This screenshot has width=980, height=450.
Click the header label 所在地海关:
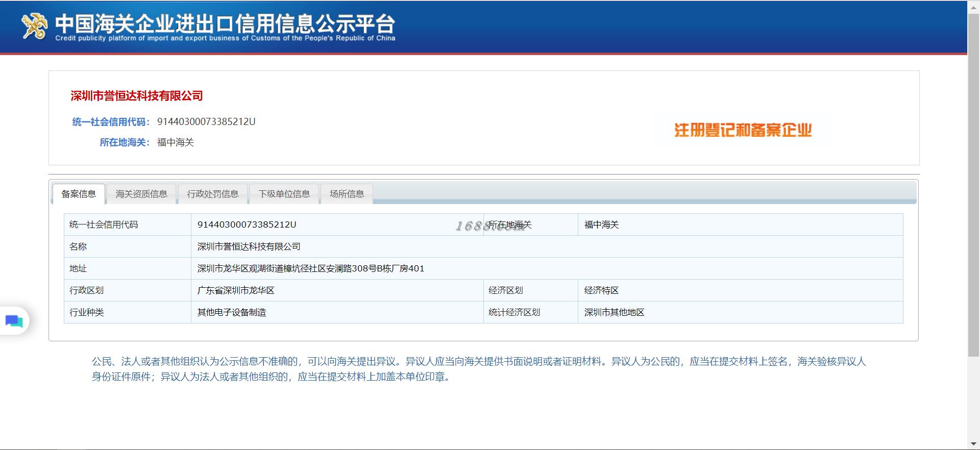(125, 142)
